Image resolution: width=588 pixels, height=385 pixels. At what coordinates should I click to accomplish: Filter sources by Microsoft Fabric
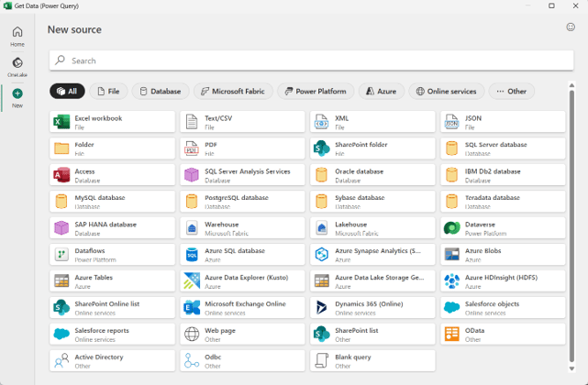[233, 91]
